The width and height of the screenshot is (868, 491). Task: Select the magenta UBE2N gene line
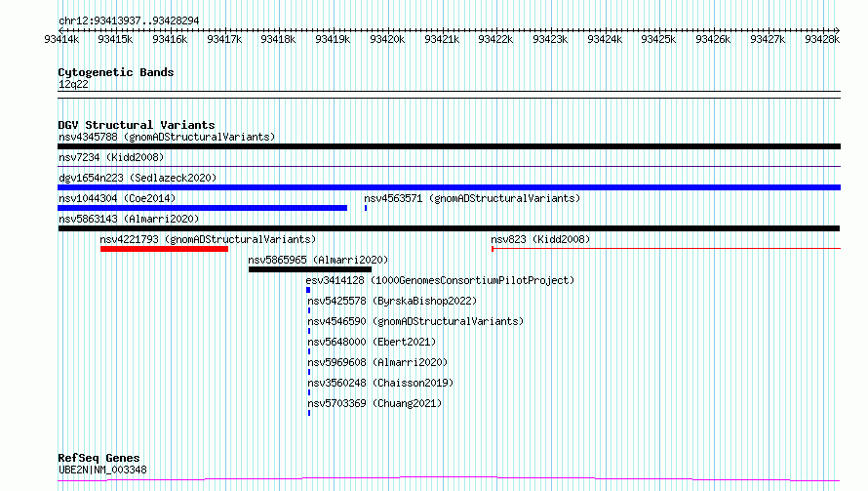pos(449,479)
